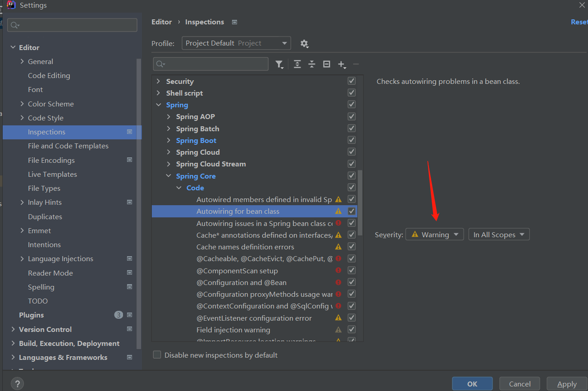The image size is (588, 391).
Task: Click the help question mark icon
Action: click(17, 384)
